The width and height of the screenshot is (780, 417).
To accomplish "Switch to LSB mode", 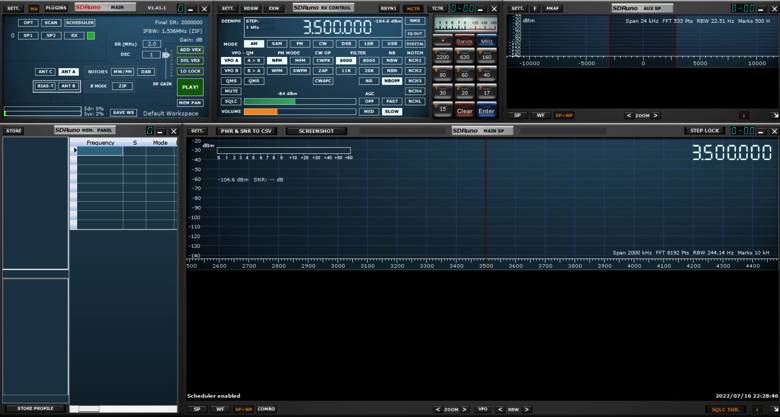I will point(369,44).
